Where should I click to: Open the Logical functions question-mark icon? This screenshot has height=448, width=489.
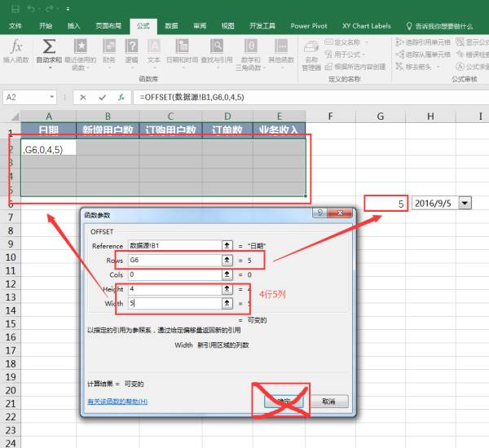[131, 46]
